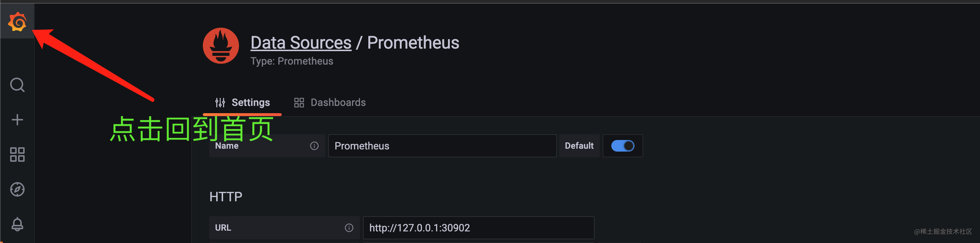Click the Dashboards tab grid icon
980x243 pixels.
(x=299, y=102)
